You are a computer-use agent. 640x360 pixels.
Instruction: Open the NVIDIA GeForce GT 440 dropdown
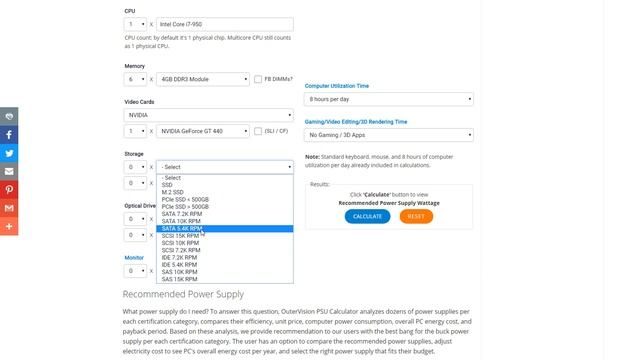[x=203, y=131]
